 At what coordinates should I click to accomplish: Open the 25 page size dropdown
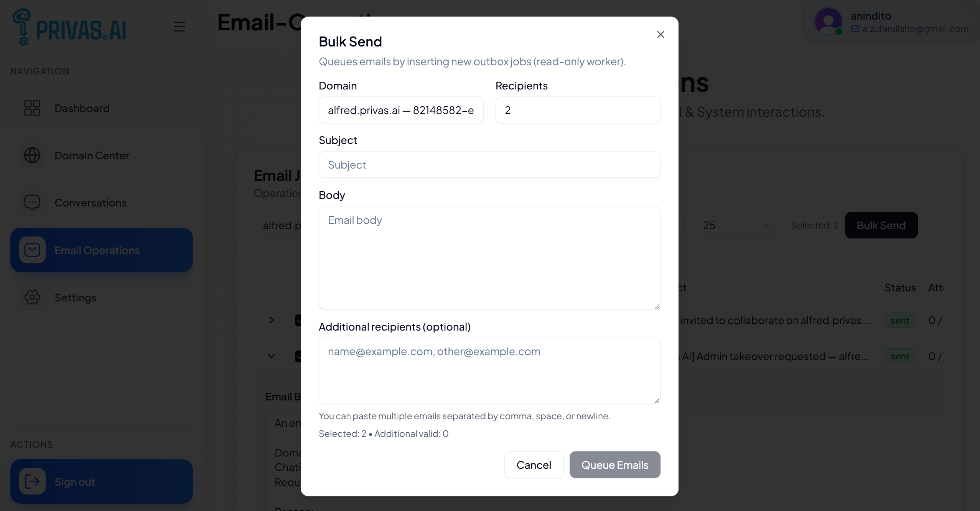click(x=737, y=225)
